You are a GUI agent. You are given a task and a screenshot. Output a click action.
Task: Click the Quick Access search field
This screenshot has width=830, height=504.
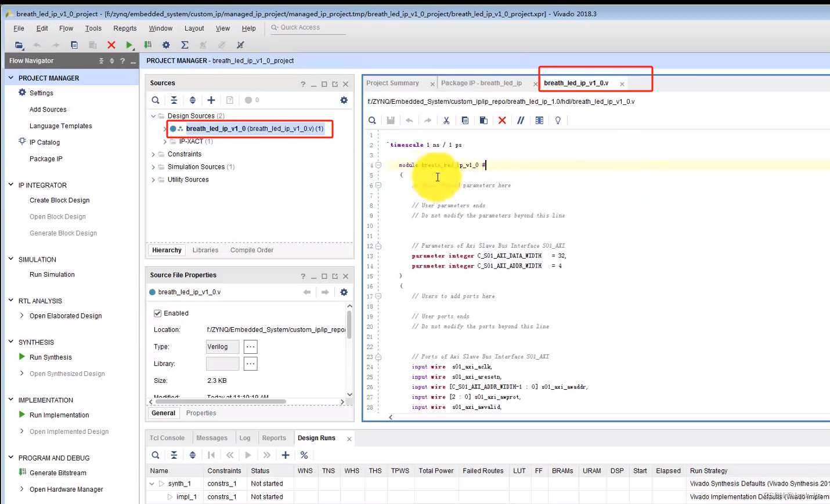[x=308, y=28]
